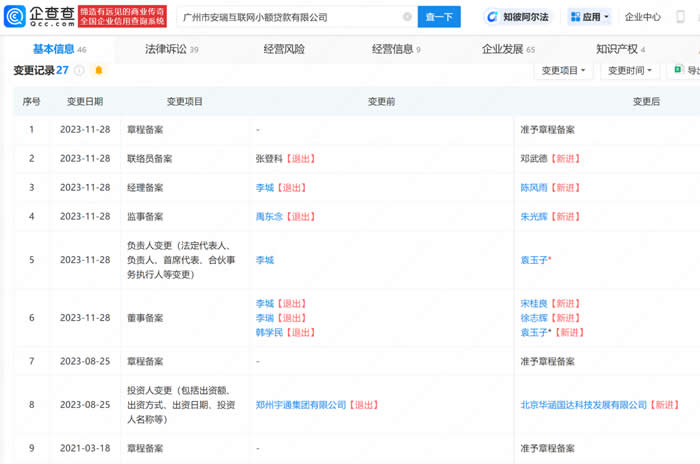Expand the 变更时间 filter

coord(630,71)
